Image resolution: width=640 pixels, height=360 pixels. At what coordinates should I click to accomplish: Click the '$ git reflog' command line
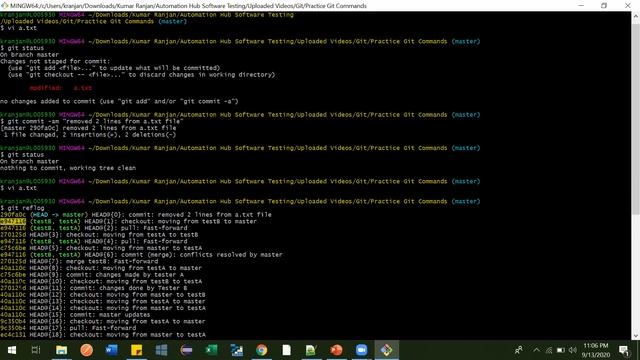click(x=22, y=208)
